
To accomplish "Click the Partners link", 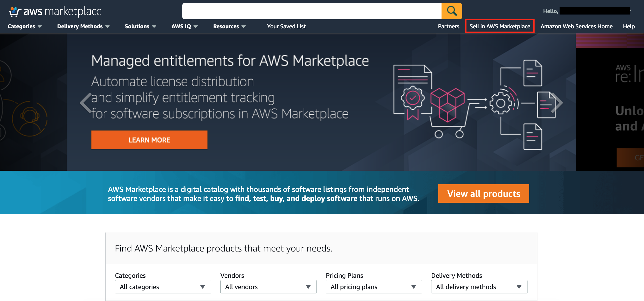I will pyautogui.click(x=448, y=26).
